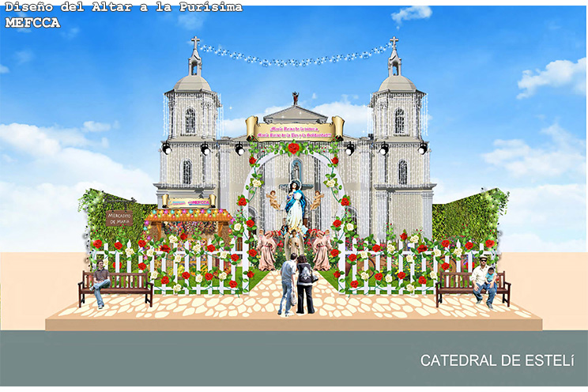Click the Virgin Mary statue in the arch
Screen dimensions: 588x392
294,207
